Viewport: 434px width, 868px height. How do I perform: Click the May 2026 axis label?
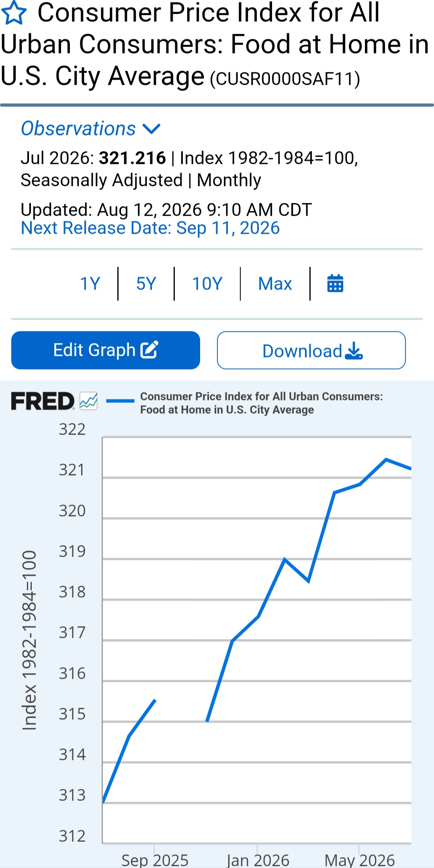pyautogui.click(x=360, y=860)
